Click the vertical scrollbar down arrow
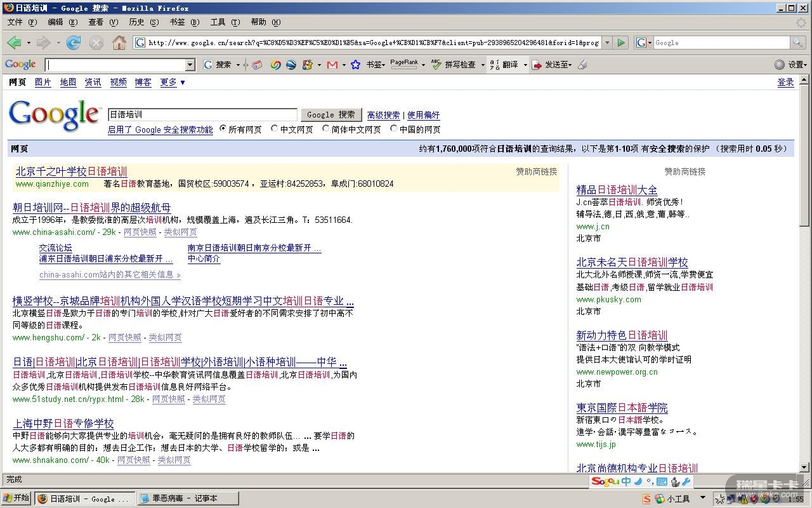Screen dimensions: 812x508 [x=805, y=467]
